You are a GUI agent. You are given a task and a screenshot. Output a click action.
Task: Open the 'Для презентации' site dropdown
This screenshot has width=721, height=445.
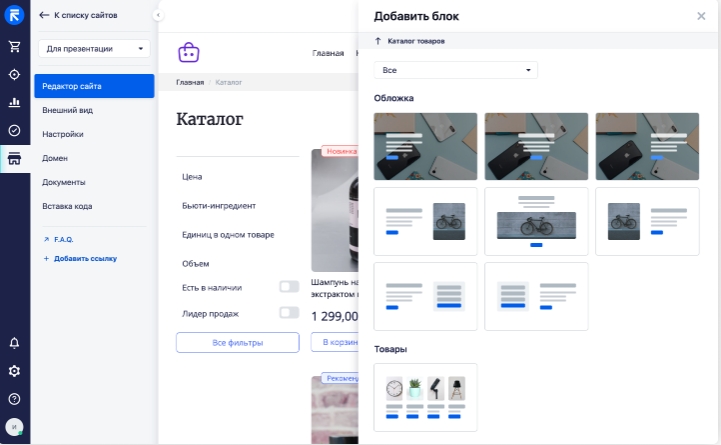point(93,48)
